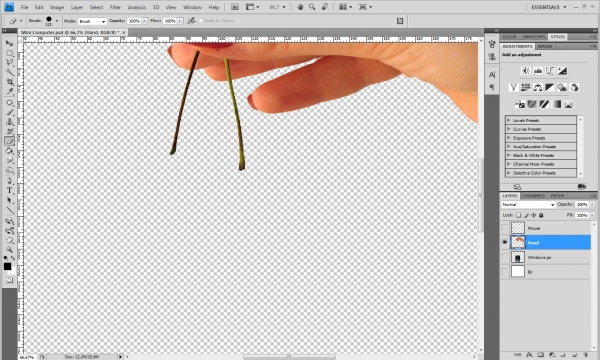The image size is (600, 360).
Task: Select the Eyedropper tool
Action: pyautogui.click(x=9, y=91)
